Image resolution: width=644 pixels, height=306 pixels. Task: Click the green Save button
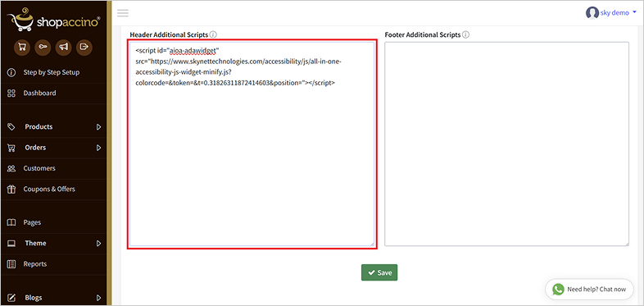click(x=379, y=272)
